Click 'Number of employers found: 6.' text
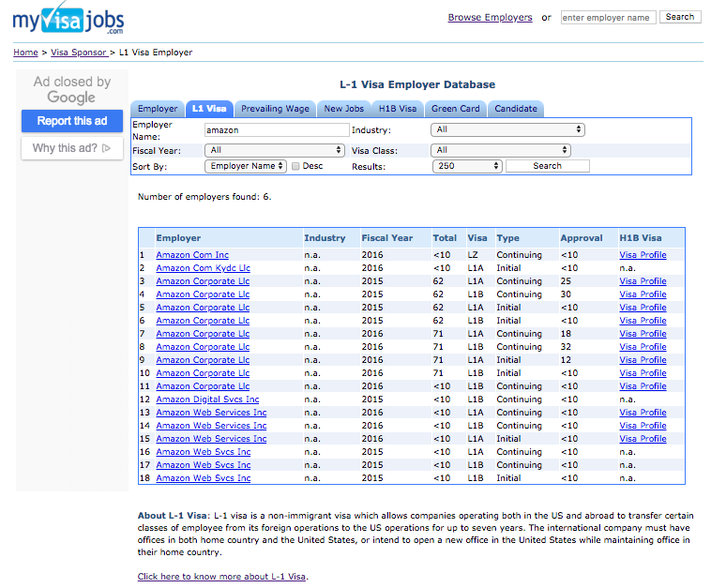The height and width of the screenshot is (588, 711). point(204,197)
